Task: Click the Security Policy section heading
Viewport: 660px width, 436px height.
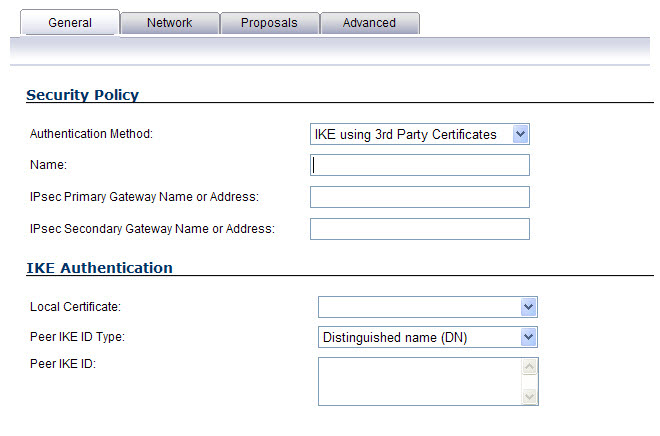Action: 82,95
